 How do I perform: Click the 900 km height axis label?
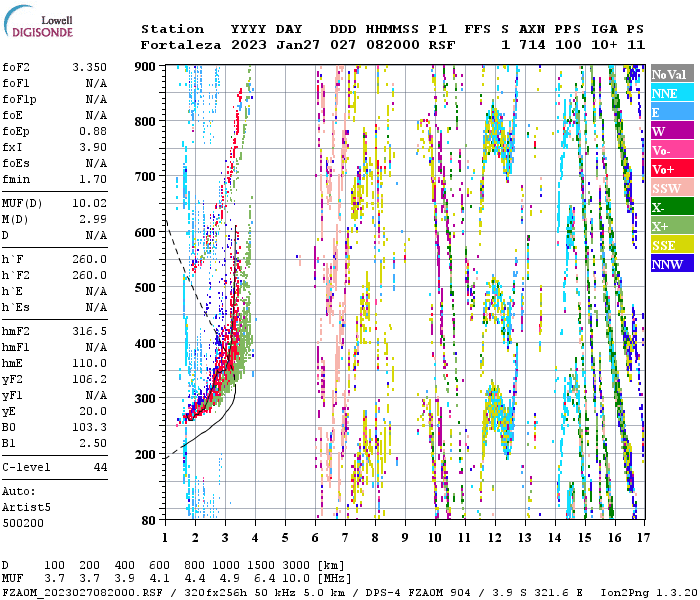click(145, 67)
